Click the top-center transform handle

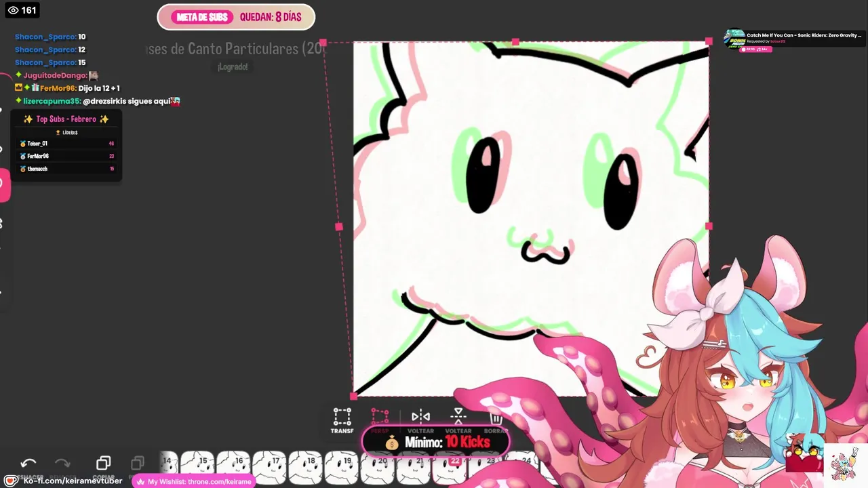click(515, 43)
